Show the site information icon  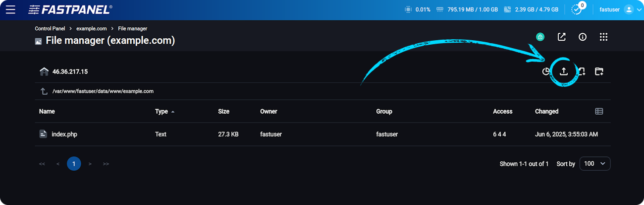coord(583,37)
